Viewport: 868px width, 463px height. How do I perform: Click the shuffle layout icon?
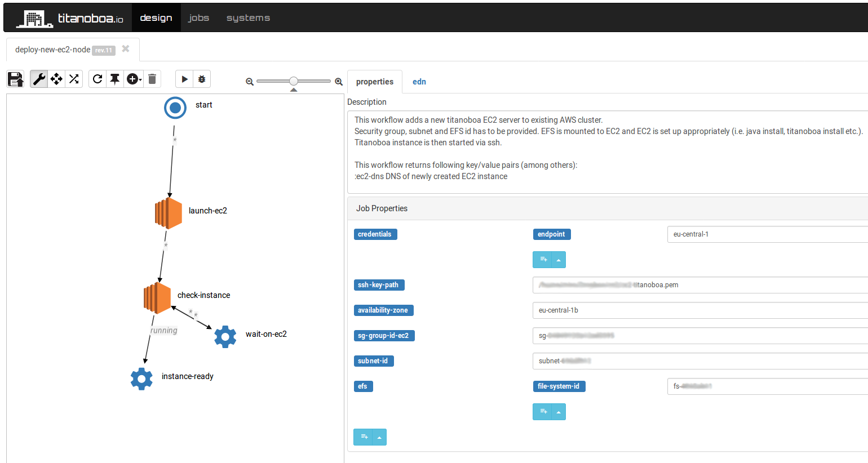click(74, 79)
